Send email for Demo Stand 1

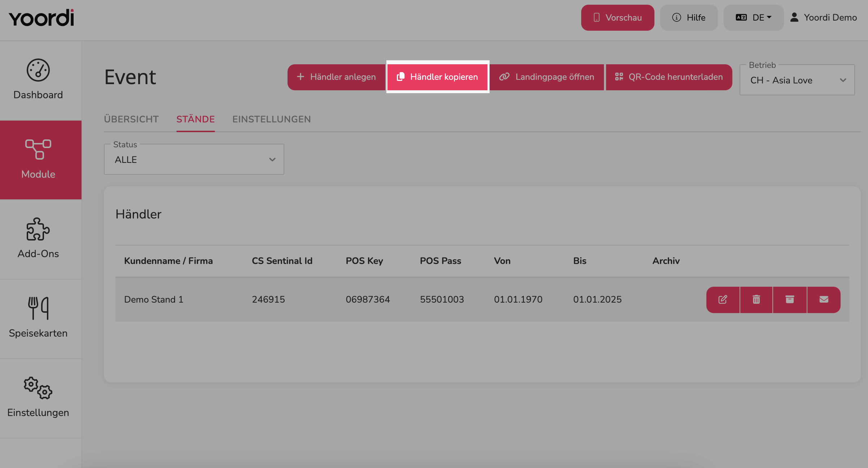(x=824, y=300)
